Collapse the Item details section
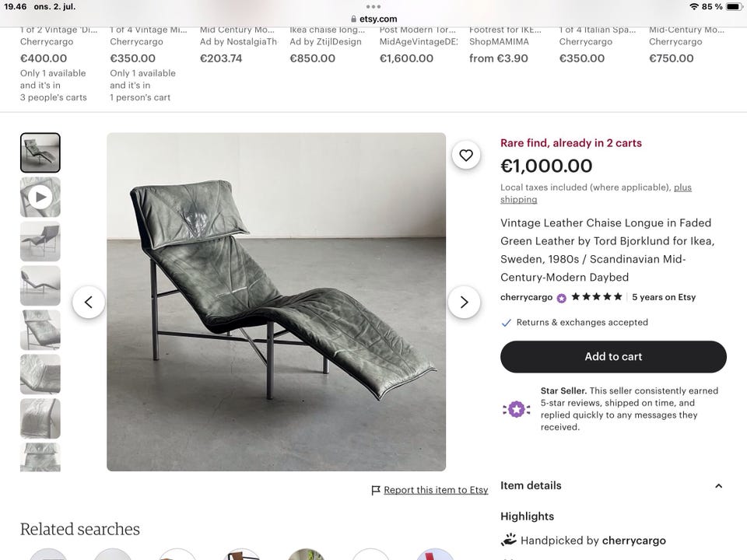This screenshot has width=747, height=560. pyautogui.click(x=718, y=486)
